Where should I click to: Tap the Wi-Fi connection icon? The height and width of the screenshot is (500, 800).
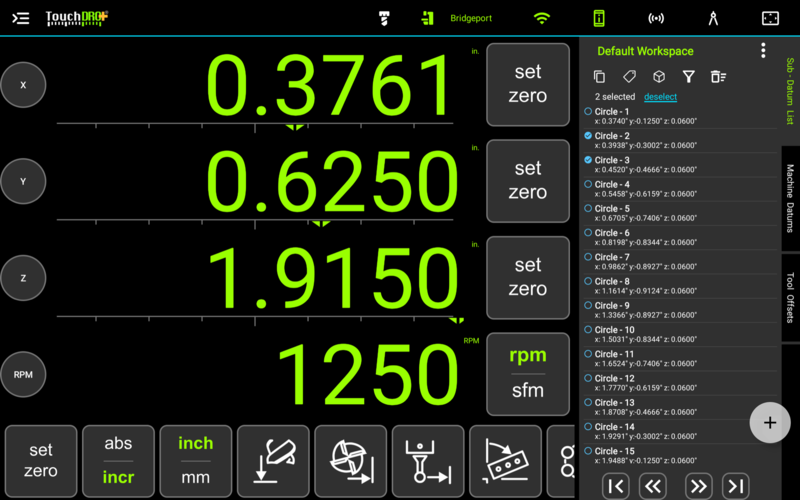(x=541, y=18)
